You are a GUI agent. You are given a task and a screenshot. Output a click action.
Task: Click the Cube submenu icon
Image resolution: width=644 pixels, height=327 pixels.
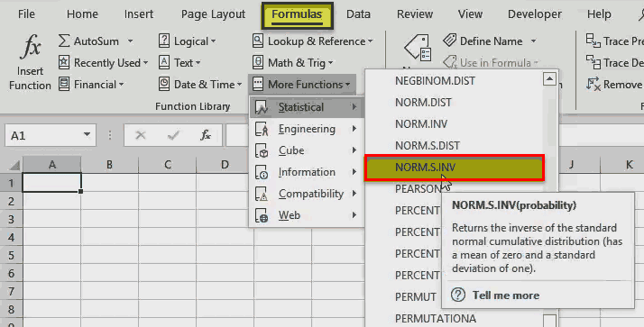(262, 150)
